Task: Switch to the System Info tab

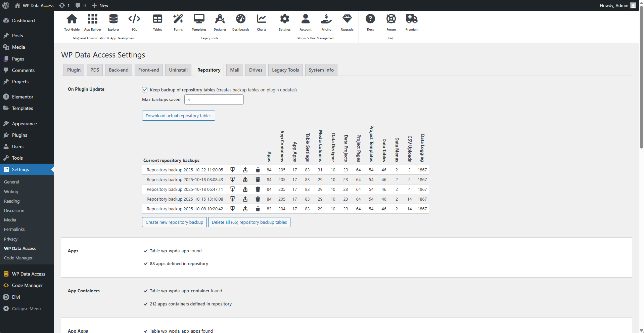Action: click(x=321, y=70)
